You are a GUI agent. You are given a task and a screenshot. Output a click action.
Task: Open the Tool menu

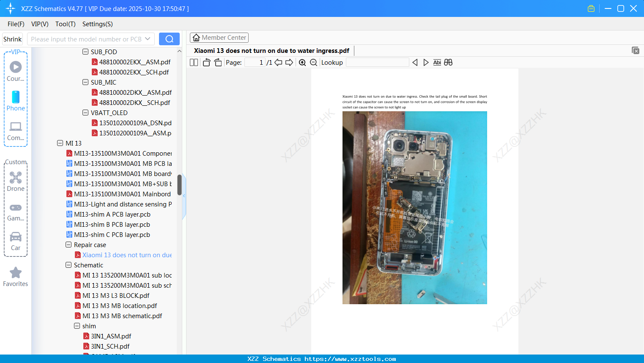point(65,24)
